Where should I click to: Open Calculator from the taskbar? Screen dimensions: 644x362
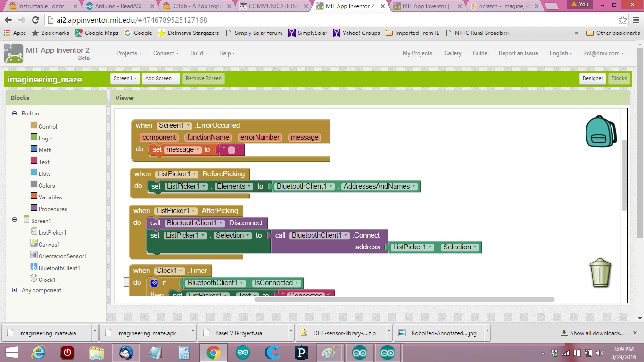[x=184, y=353]
